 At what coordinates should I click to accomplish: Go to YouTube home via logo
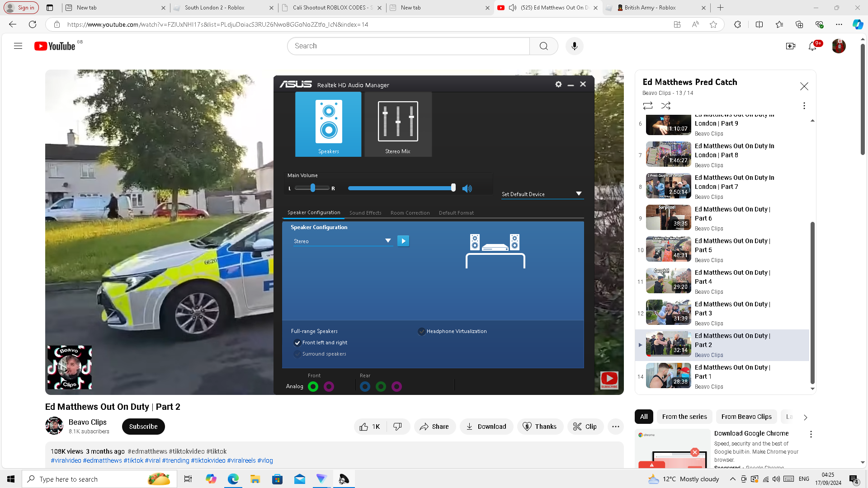pyautogui.click(x=55, y=46)
